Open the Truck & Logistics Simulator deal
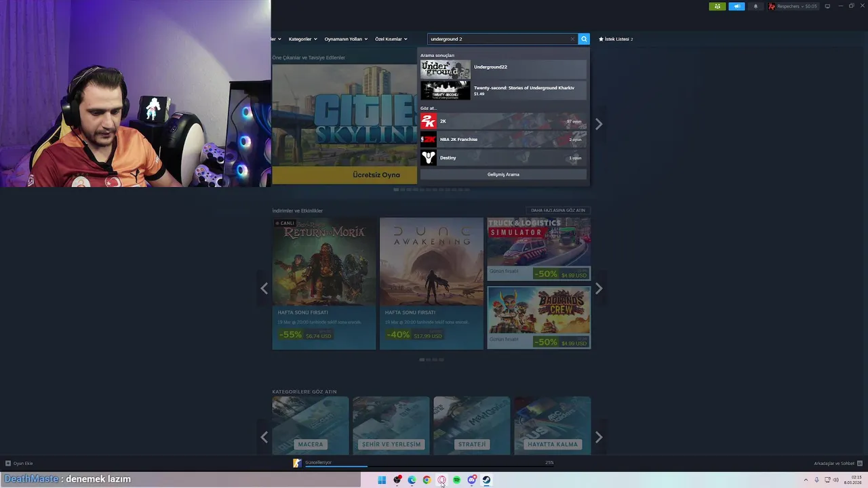 [x=538, y=249]
